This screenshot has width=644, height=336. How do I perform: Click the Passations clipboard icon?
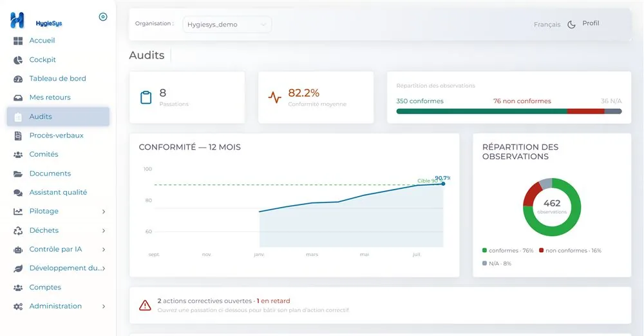146,97
